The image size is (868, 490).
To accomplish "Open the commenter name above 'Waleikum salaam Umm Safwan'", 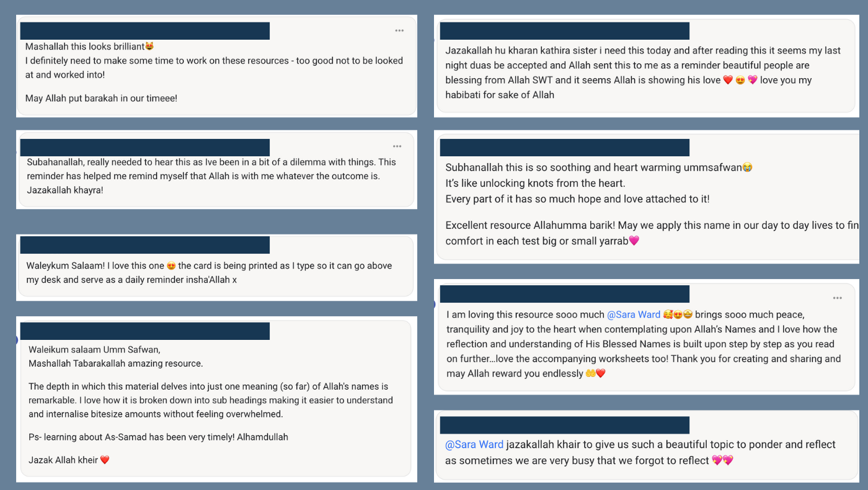I will tap(145, 331).
